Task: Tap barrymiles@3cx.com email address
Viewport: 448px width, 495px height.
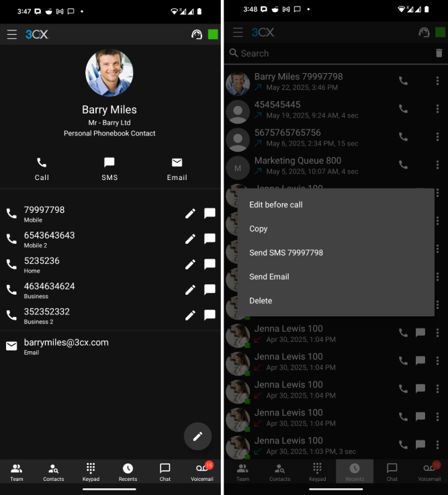Action: [66, 343]
